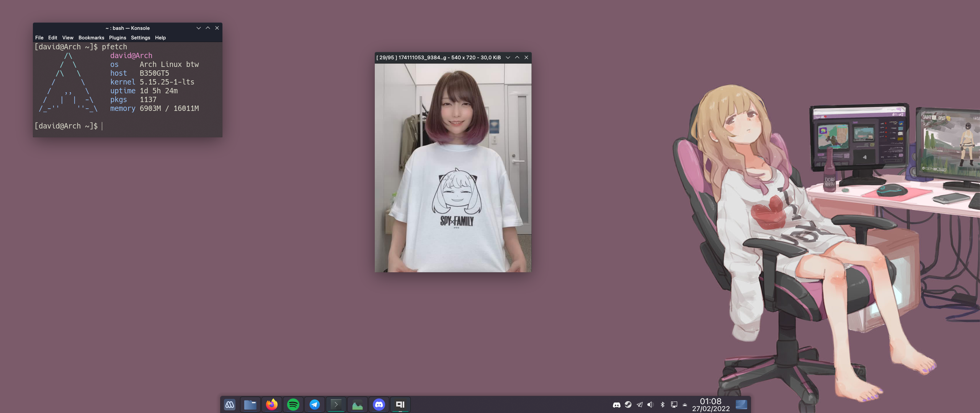This screenshot has width=980, height=413.
Task: Open the Bluetooth tray applet
Action: (663, 405)
